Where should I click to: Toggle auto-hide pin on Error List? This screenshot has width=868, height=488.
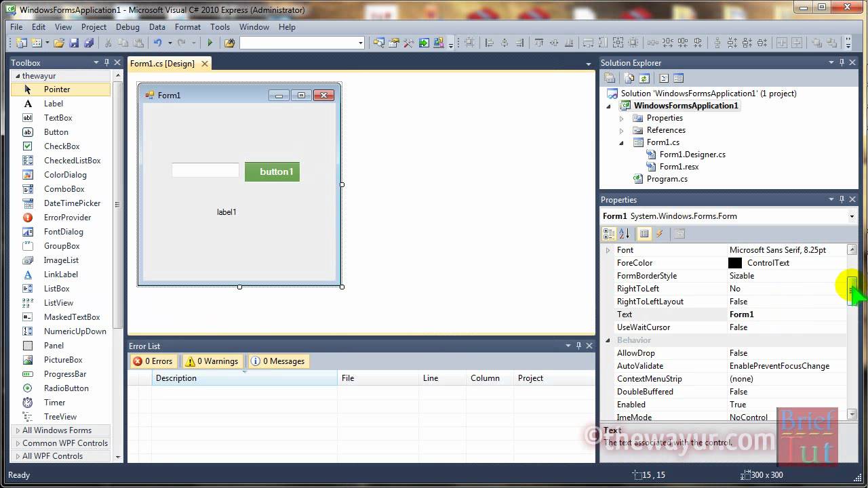pyautogui.click(x=578, y=346)
